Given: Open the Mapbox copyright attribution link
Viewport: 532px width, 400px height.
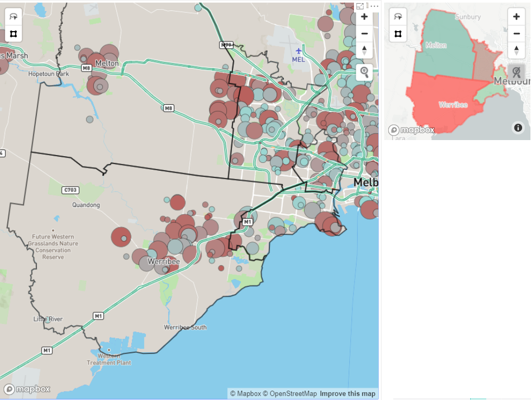Looking at the screenshot, I should 247,393.
